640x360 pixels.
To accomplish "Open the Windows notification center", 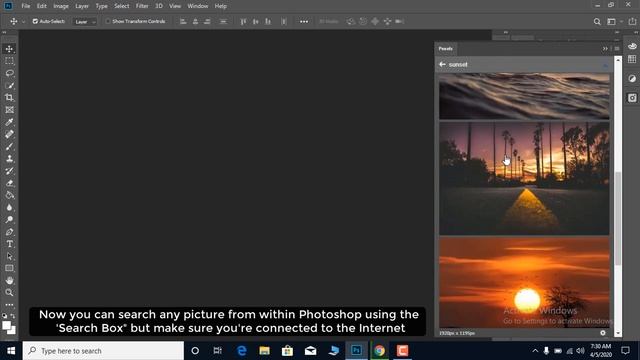I will click(x=625, y=351).
